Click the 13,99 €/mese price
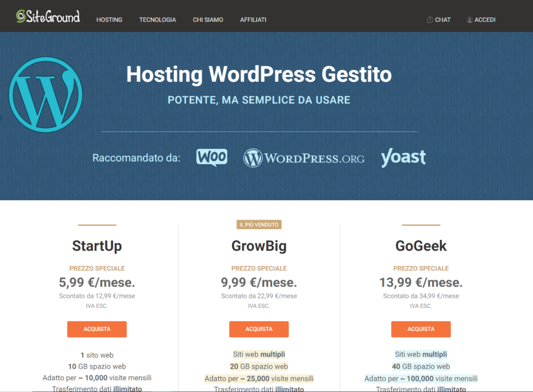Image resolution: width=533 pixels, height=392 pixels. click(x=421, y=282)
